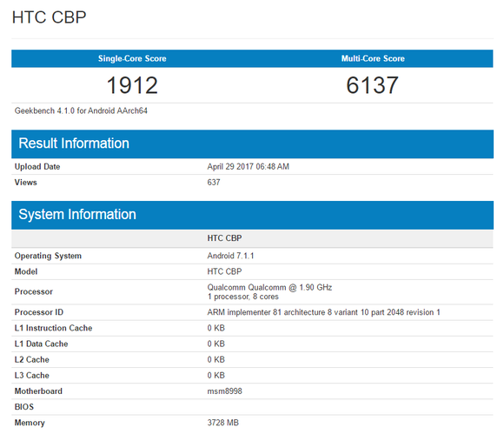Click the Processor ID label
Viewport: 504px width, 434px height.
[39, 312]
